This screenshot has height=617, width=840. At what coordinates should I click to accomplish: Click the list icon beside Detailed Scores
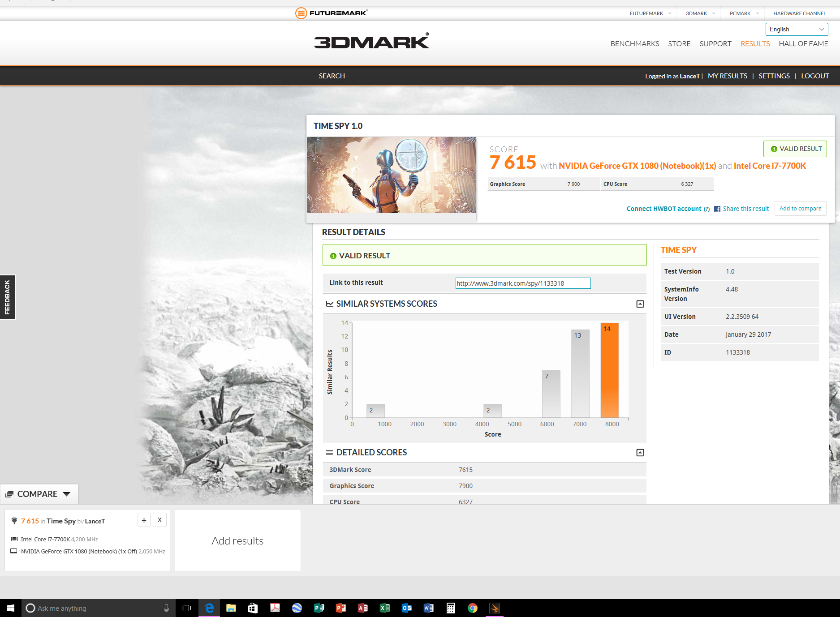(x=330, y=453)
